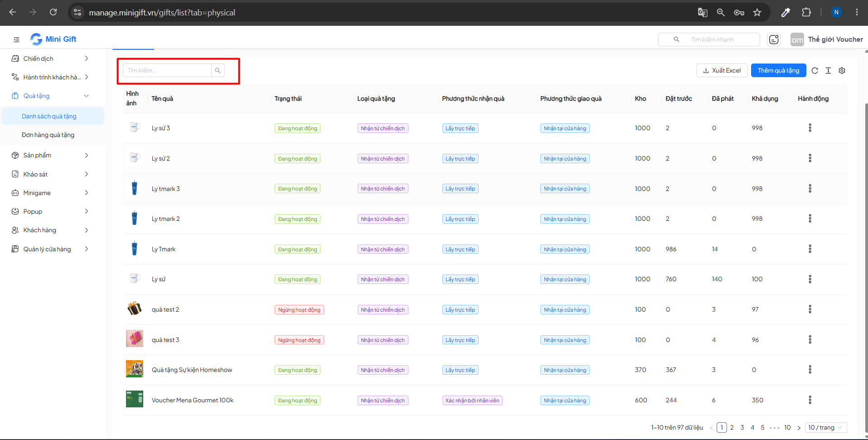Open the row height adjust icon

[828, 70]
